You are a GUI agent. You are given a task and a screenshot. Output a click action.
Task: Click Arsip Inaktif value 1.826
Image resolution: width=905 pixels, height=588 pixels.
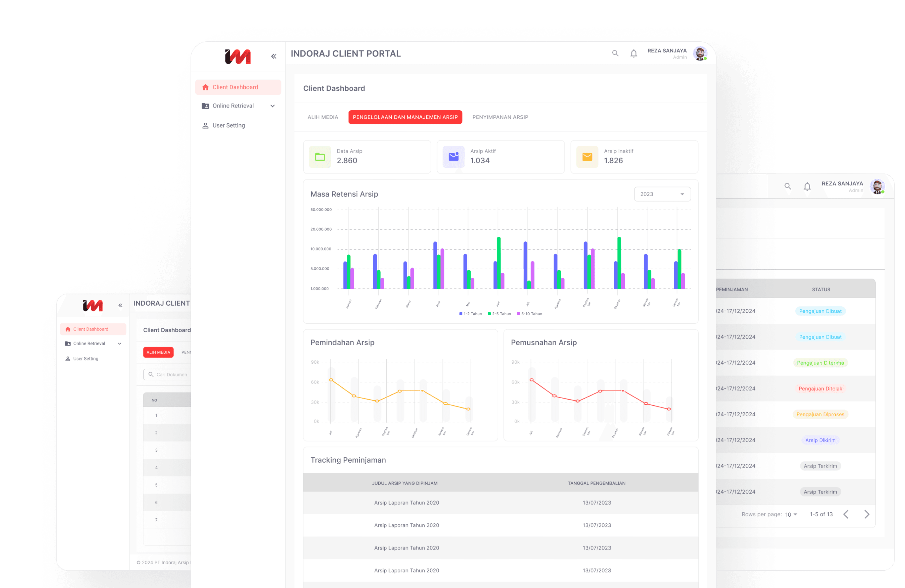point(613,161)
